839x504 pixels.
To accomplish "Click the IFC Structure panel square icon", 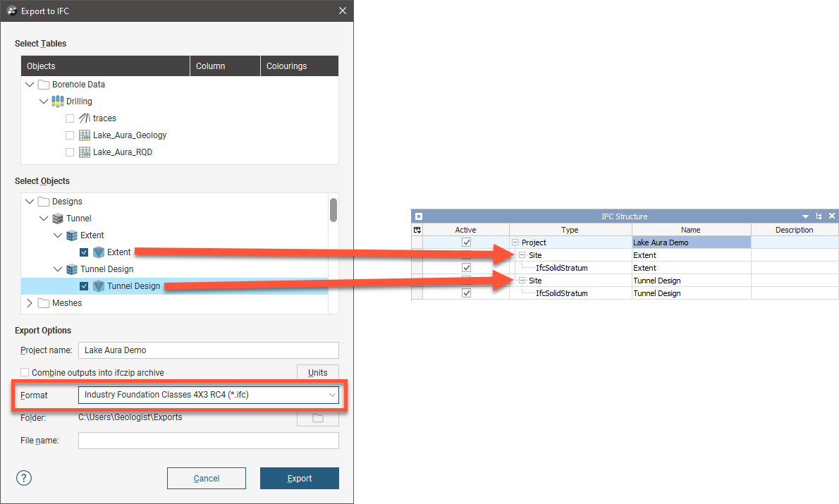I will [419, 216].
